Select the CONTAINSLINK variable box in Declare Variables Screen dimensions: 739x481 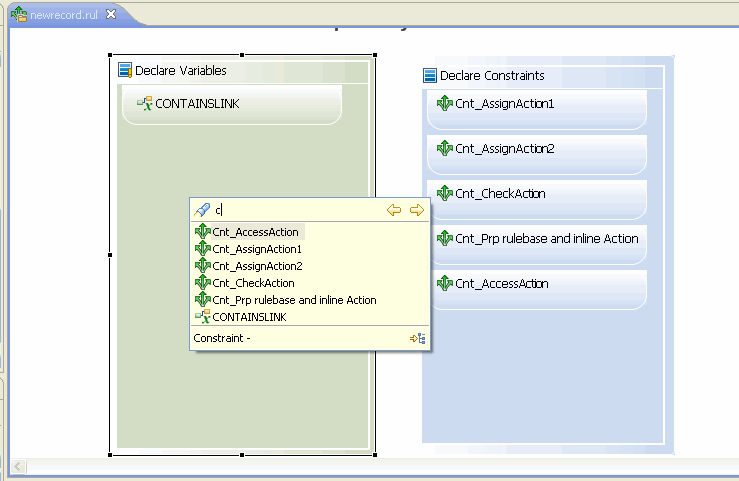click(x=231, y=105)
